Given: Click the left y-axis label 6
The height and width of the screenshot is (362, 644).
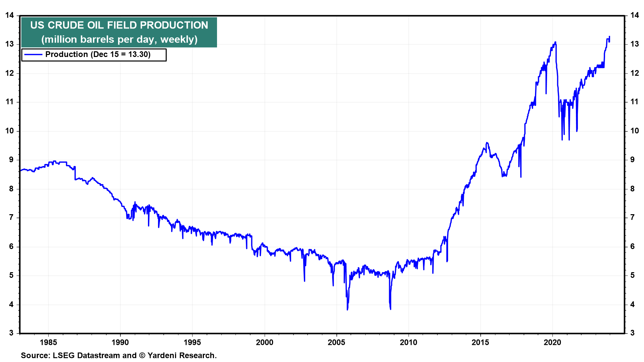Looking at the screenshot, I should click(x=11, y=246).
